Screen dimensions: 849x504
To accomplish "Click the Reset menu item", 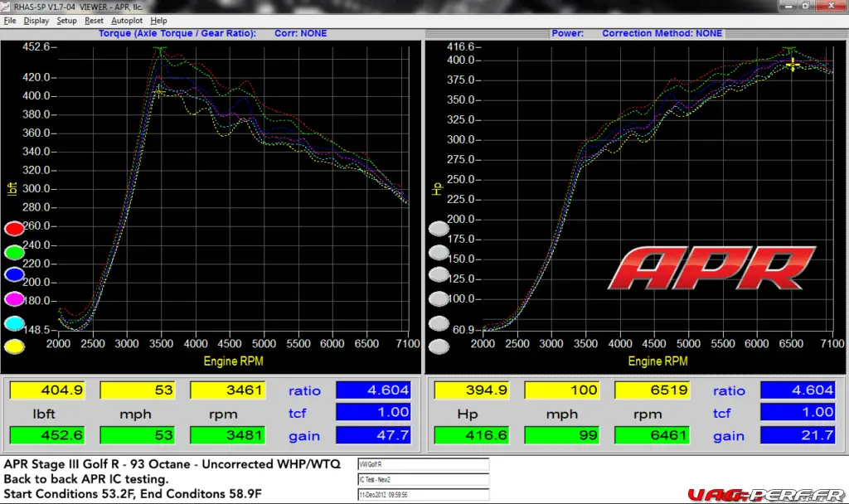I will pyautogui.click(x=94, y=21).
